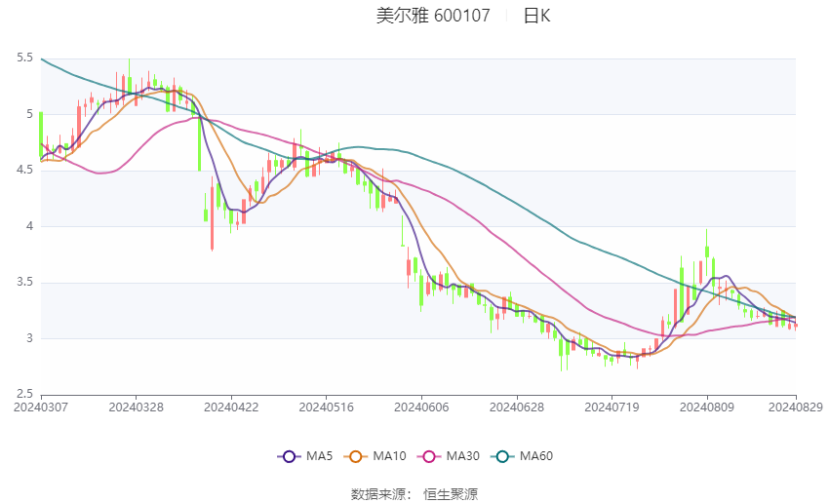This screenshot has height=504, width=829.
Task: Hide the MA5 line via legend label
Action: click(x=319, y=456)
